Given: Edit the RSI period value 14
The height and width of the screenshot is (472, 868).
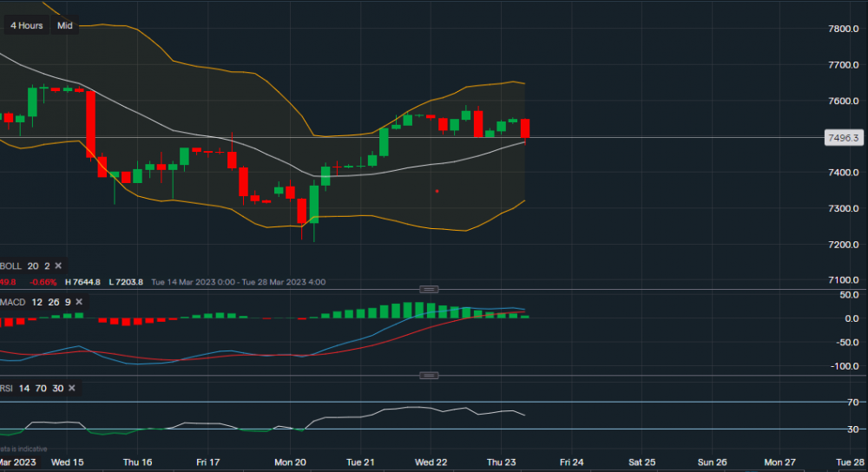Looking at the screenshot, I should tap(25, 388).
